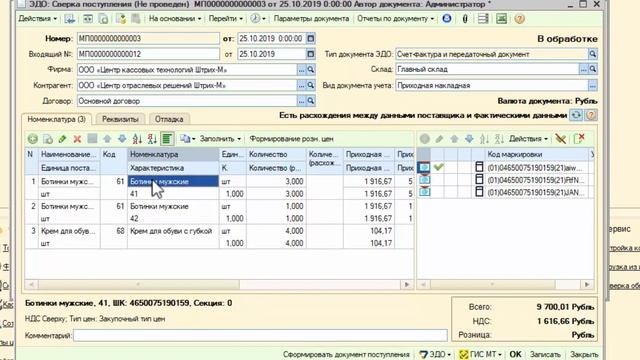The width and height of the screenshot is (640, 360).
Task: Select the status icon of the (21)JAN marking code row
Action: point(424,192)
